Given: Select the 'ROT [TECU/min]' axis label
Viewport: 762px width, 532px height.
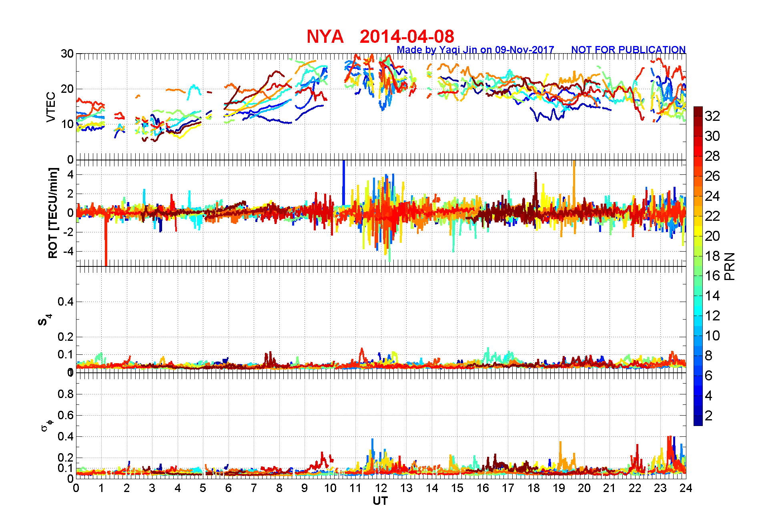Looking at the screenshot, I should (x=53, y=213).
